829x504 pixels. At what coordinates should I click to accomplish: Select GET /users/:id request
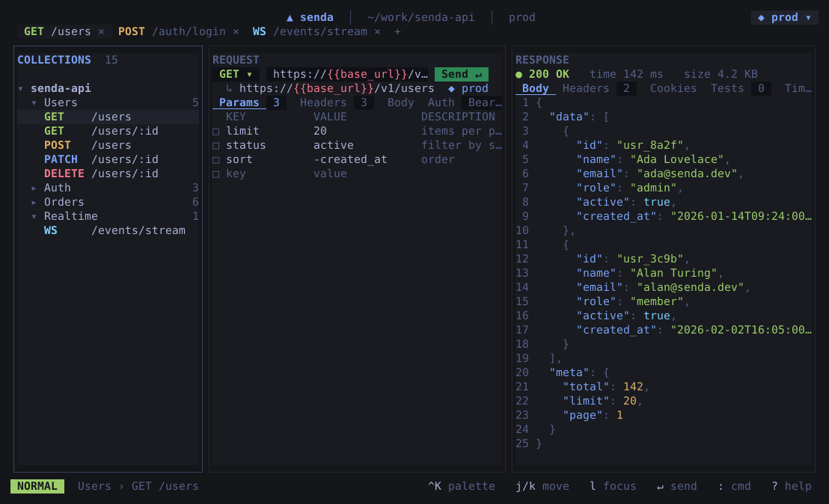(108, 131)
